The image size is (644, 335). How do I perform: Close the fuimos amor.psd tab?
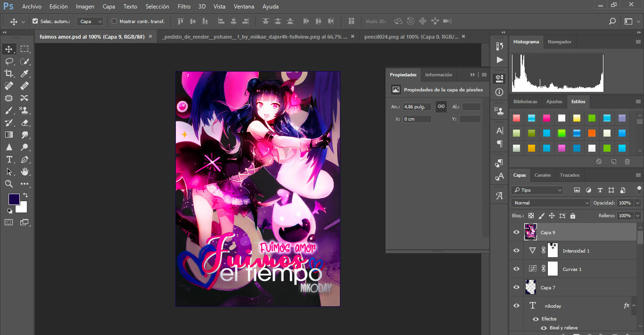pyautogui.click(x=150, y=36)
